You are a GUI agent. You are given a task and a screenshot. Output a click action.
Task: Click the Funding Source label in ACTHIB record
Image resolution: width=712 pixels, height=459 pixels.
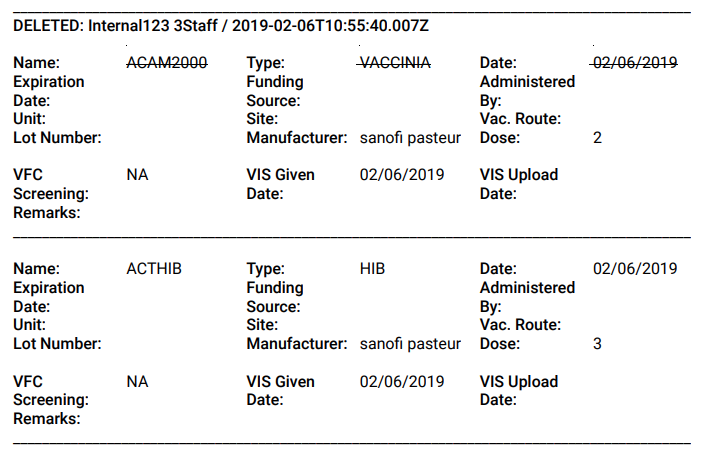point(275,297)
